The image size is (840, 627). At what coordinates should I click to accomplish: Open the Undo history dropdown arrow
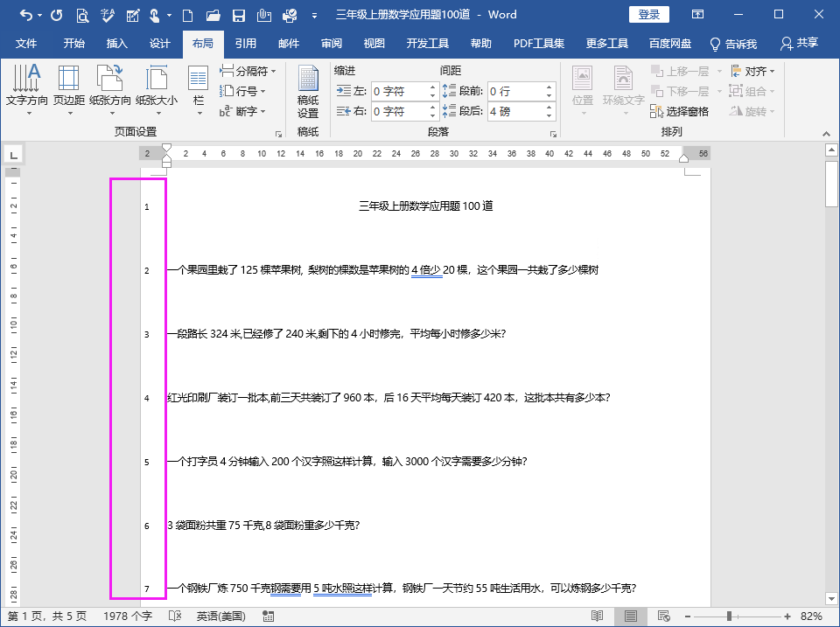click(39, 16)
